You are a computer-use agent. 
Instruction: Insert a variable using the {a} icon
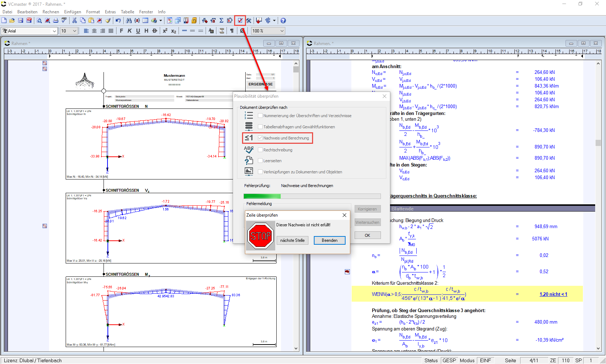click(137, 21)
